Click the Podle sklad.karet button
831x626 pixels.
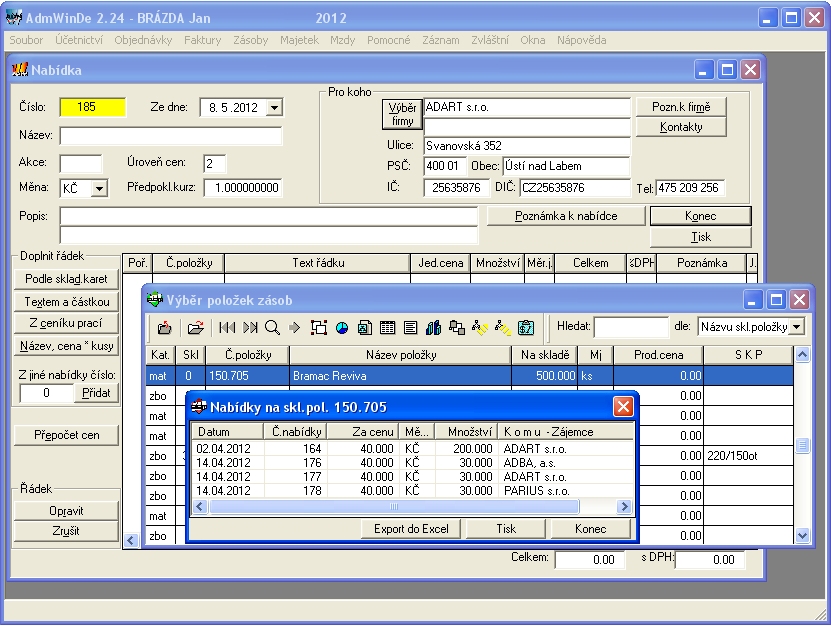tap(66, 279)
